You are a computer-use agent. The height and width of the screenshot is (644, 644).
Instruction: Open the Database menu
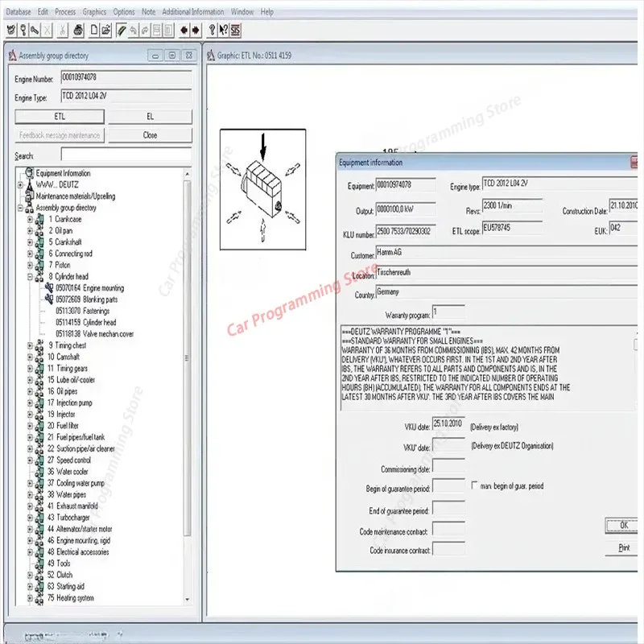point(19,11)
